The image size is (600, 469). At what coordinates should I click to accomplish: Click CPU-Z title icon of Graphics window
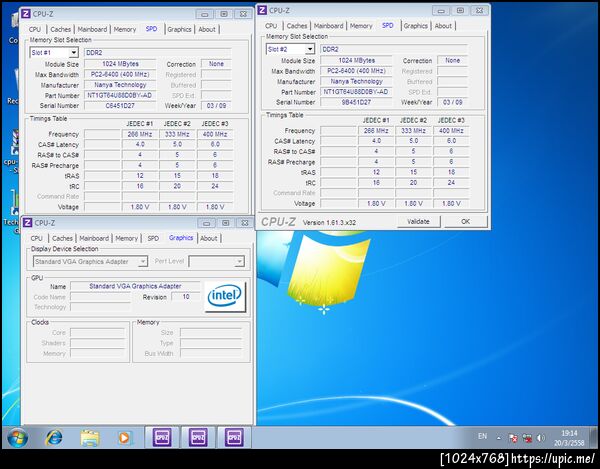(28, 223)
